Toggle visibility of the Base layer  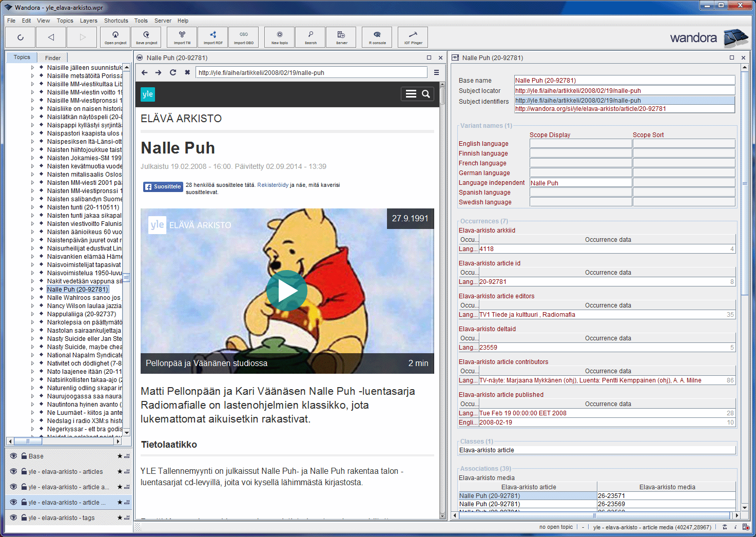[x=13, y=456]
